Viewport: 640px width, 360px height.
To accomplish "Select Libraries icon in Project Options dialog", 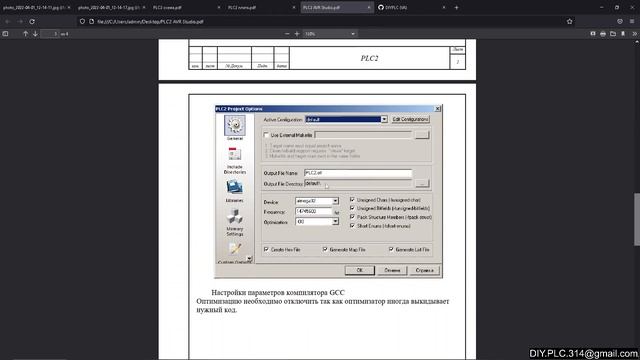I will (235, 191).
